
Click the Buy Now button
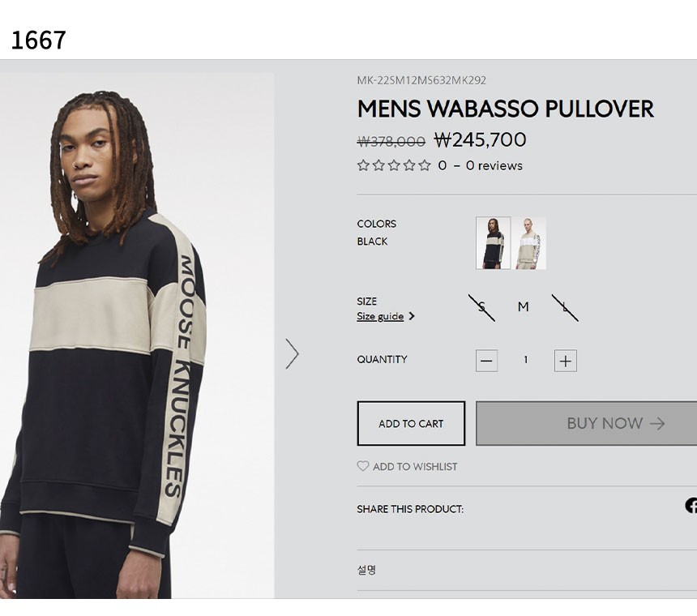(586, 424)
